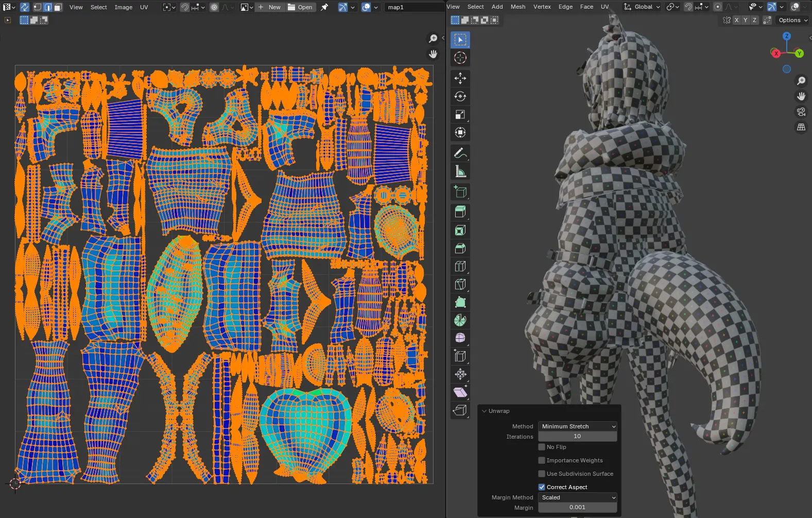Toggle X mirror axis button
Image resolution: width=812 pixels, height=518 pixels.
[736, 20]
